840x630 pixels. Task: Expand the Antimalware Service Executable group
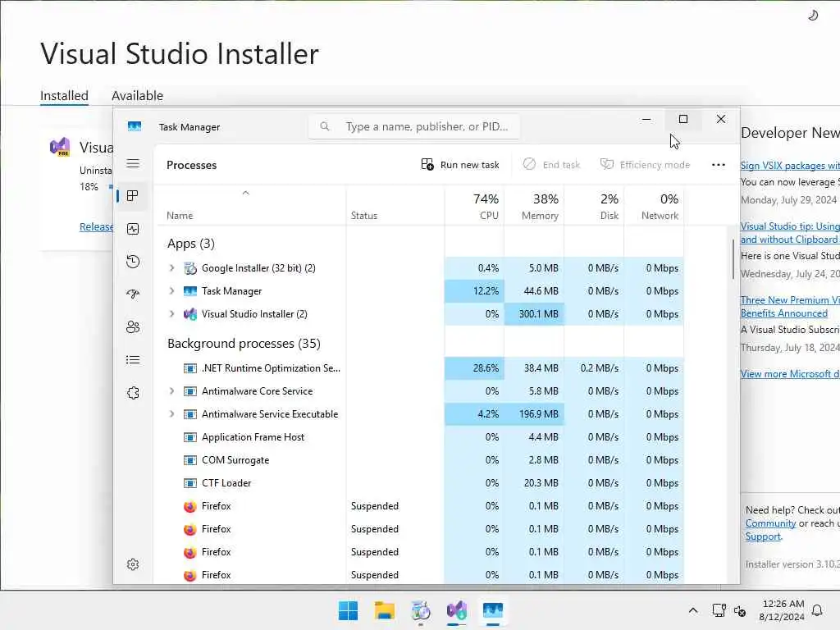tap(172, 414)
